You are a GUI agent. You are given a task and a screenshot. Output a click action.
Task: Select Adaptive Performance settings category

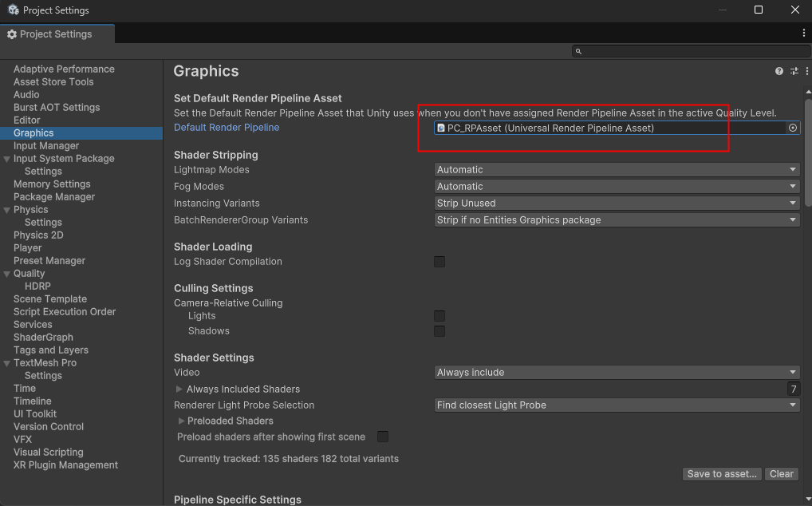[x=64, y=69]
